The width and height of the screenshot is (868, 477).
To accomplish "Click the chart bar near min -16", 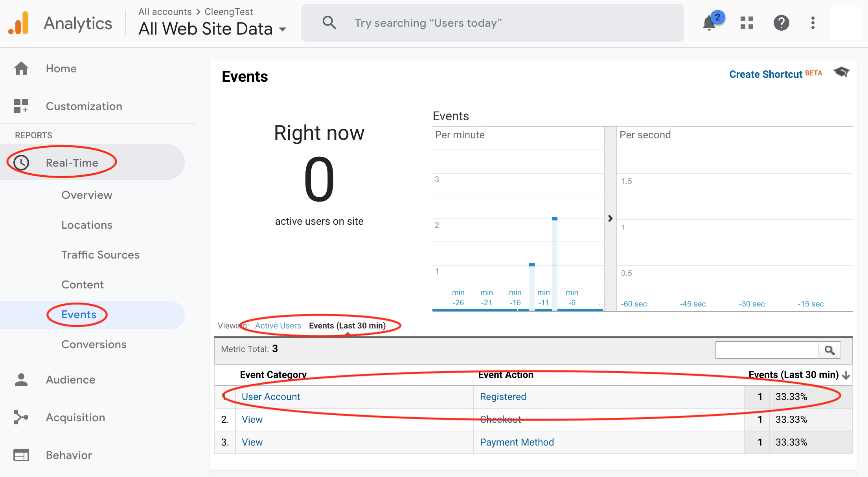I will pyautogui.click(x=531, y=287).
